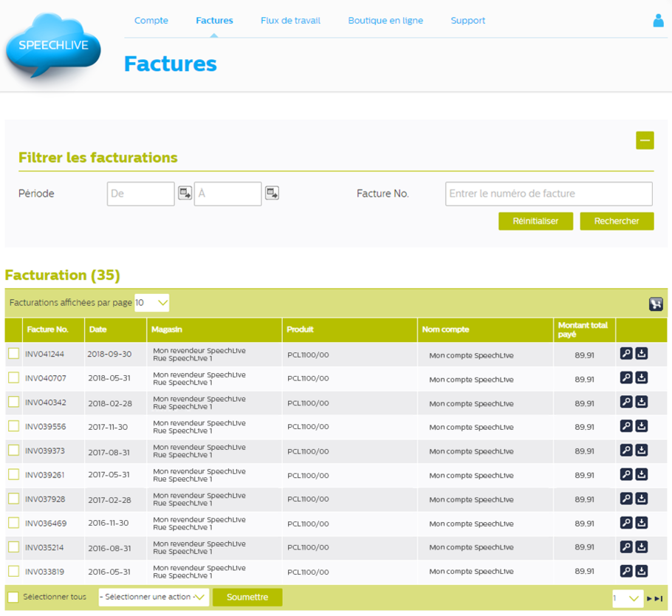View details of invoice INV040707
Viewport: 672px width, 616px height.
(x=626, y=377)
